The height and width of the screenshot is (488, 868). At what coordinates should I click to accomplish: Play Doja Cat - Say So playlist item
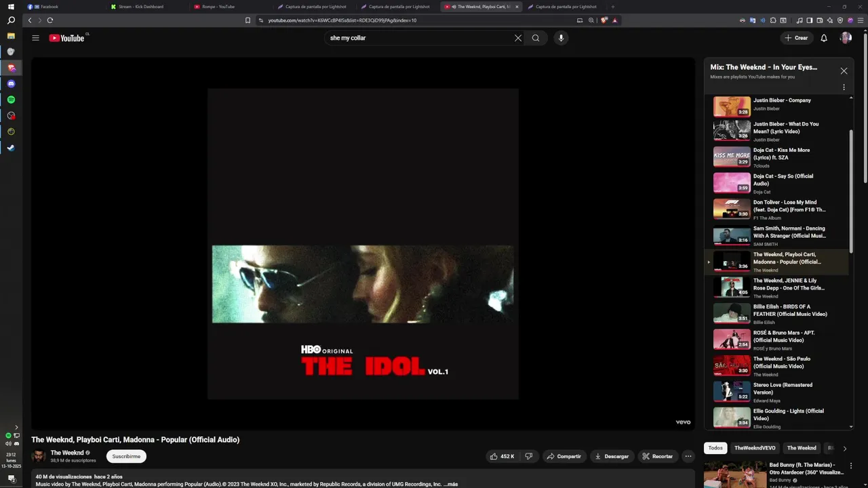[776, 184]
